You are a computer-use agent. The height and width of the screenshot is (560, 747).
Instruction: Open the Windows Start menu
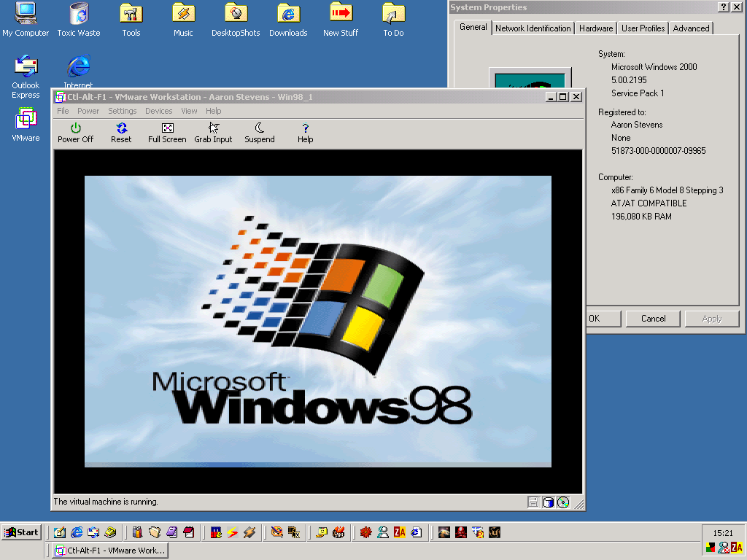(21, 532)
